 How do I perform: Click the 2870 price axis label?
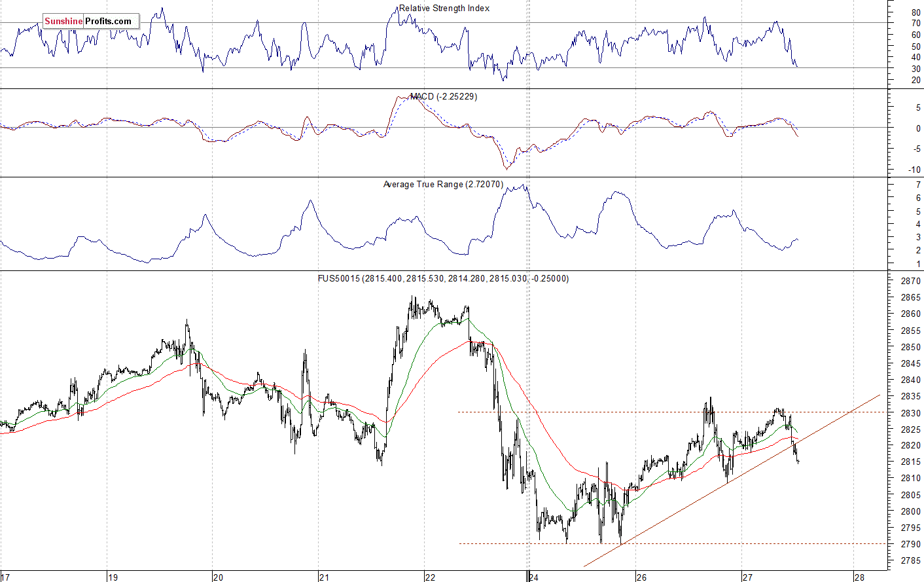tap(910, 282)
